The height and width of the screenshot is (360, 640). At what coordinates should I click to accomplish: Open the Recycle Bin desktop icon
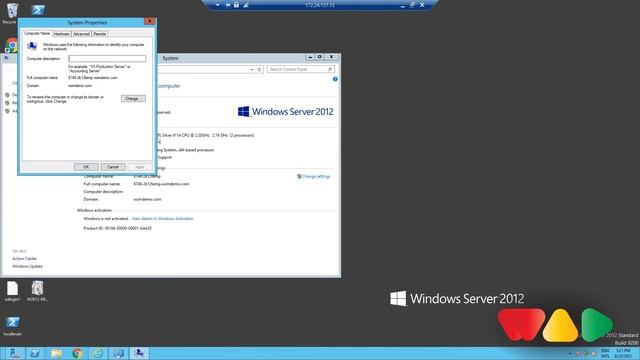click(x=12, y=12)
